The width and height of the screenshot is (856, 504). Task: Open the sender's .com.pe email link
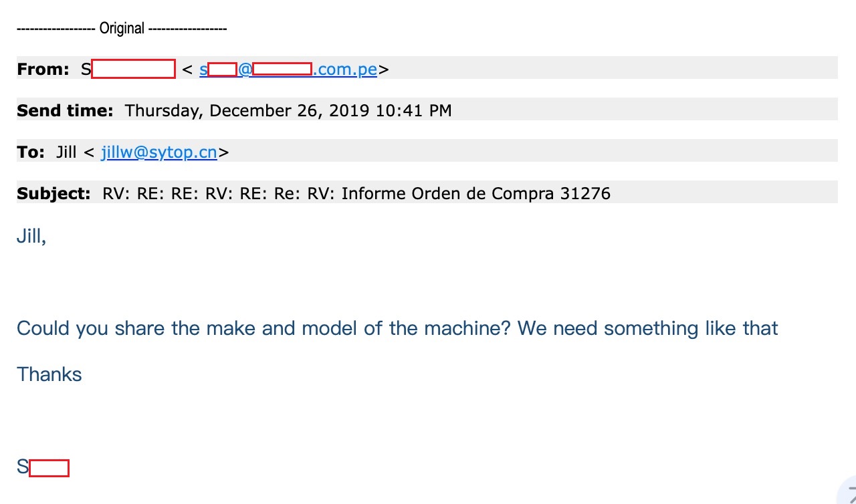[x=288, y=69]
